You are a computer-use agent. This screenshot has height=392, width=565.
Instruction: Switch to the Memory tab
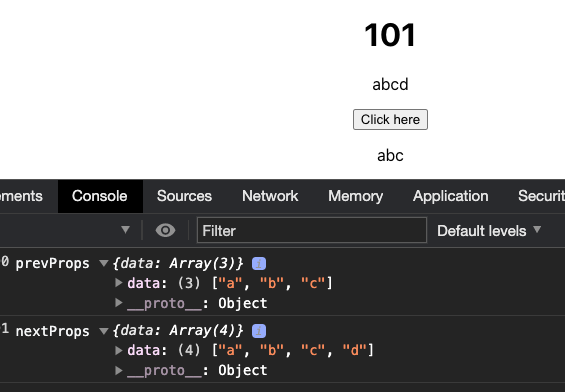pos(355,196)
